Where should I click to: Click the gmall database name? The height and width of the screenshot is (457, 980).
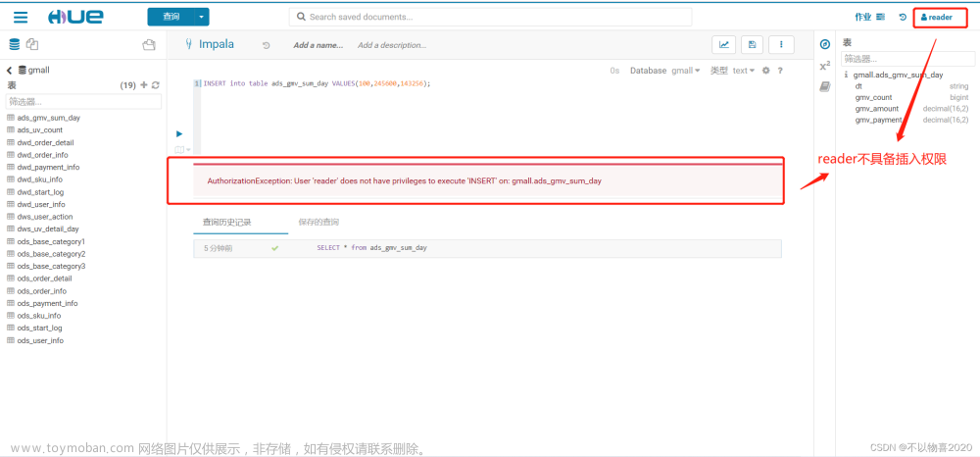coord(38,70)
